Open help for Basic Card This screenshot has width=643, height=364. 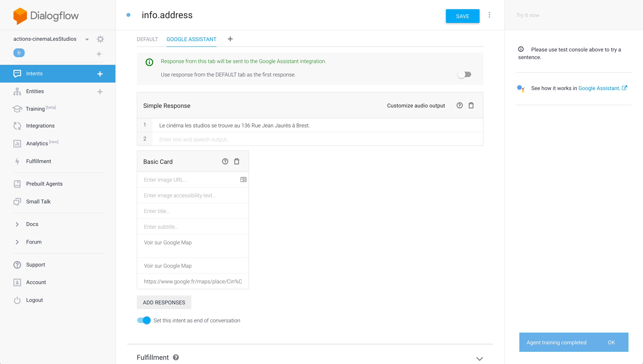click(225, 162)
